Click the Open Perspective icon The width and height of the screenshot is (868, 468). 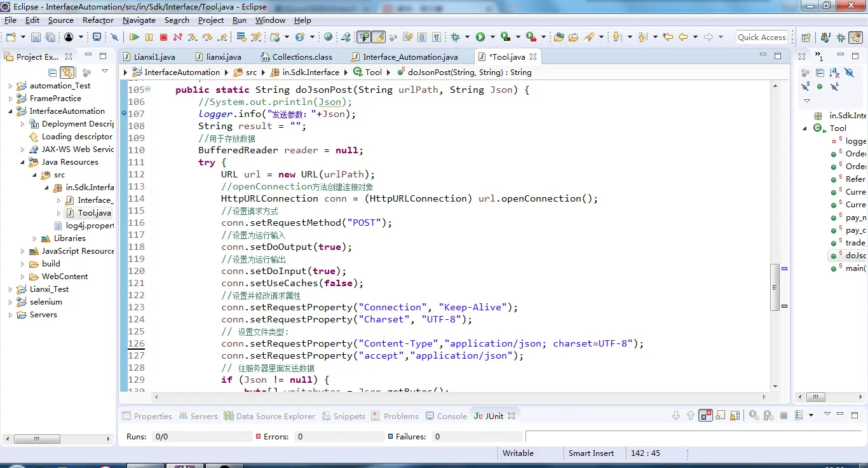pyautogui.click(x=806, y=38)
